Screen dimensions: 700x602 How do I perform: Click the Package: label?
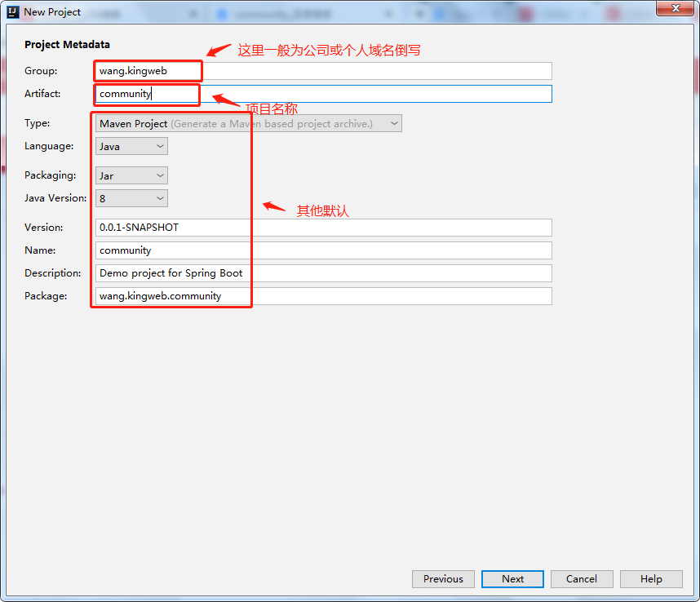click(46, 296)
